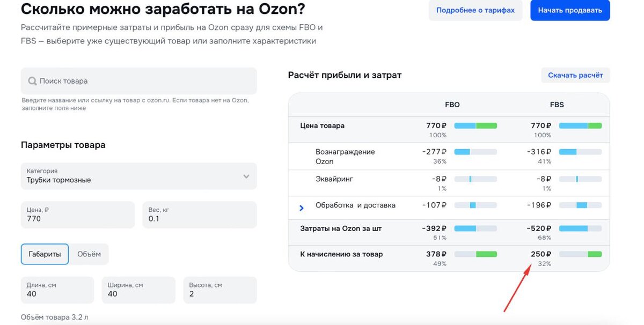Expand the Обработка и доставка row chevron
The height and width of the screenshot is (325, 644).
(x=302, y=208)
